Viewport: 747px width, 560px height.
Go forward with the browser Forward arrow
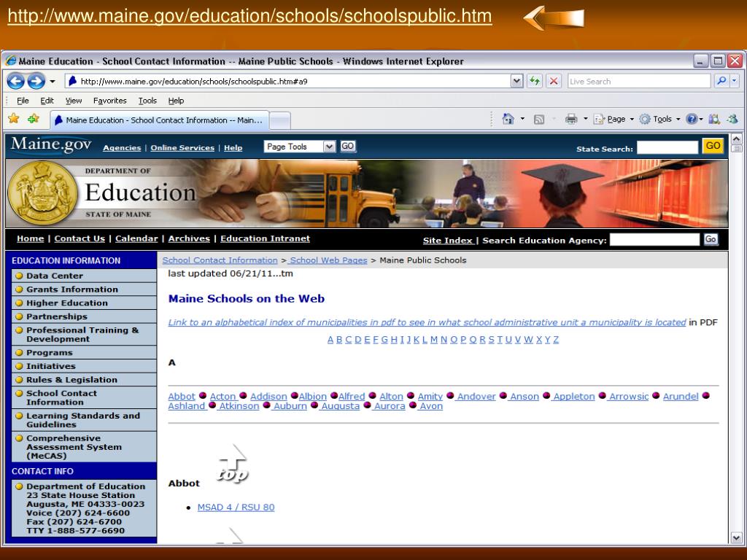pyautogui.click(x=36, y=82)
